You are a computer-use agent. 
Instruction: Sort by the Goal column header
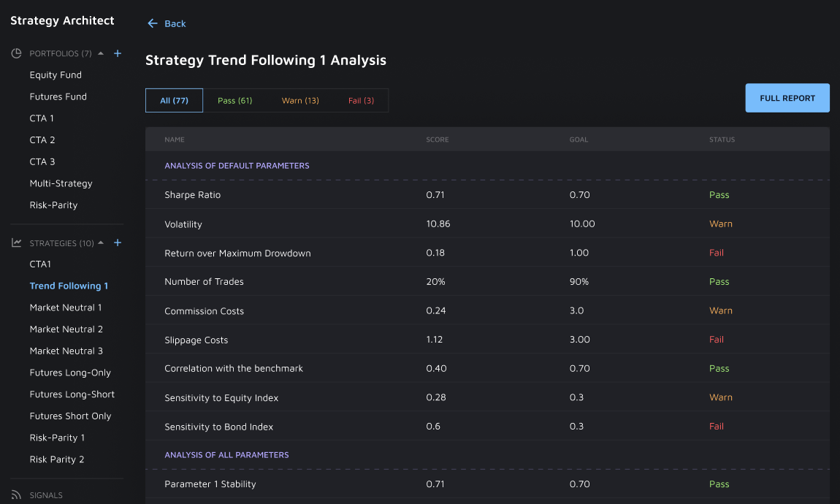579,140
